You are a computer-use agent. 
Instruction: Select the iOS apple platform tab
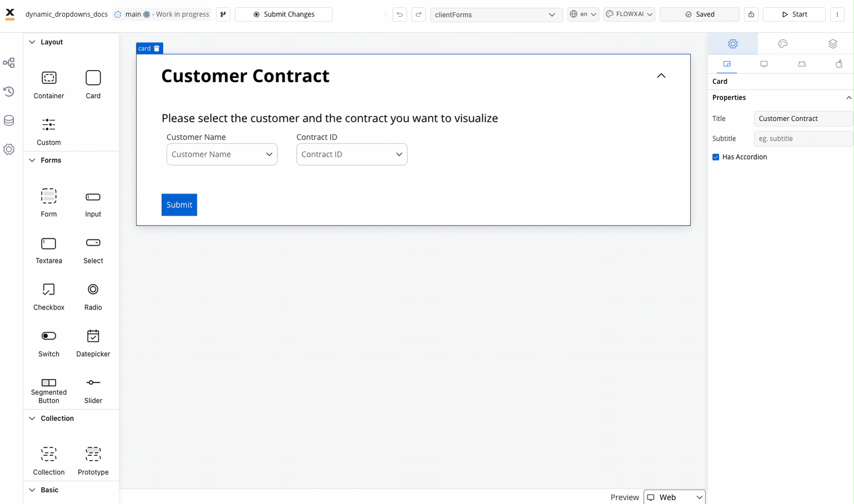(x=839, y=64)
